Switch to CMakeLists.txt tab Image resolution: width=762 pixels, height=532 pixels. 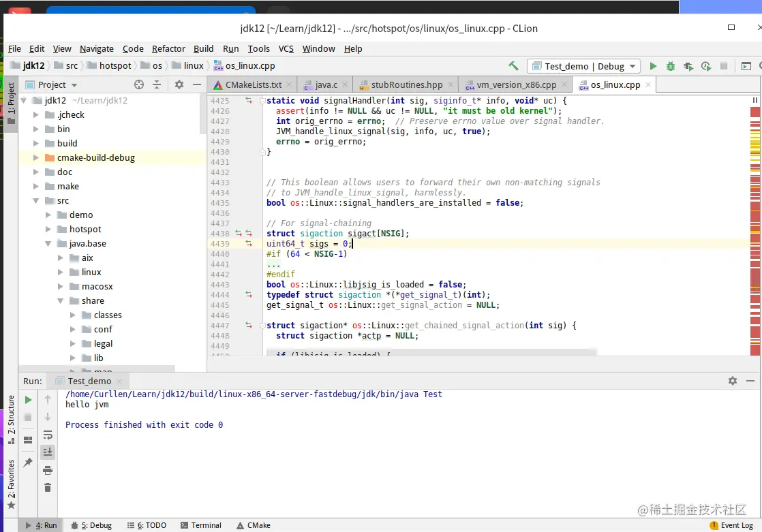point(254,84)
